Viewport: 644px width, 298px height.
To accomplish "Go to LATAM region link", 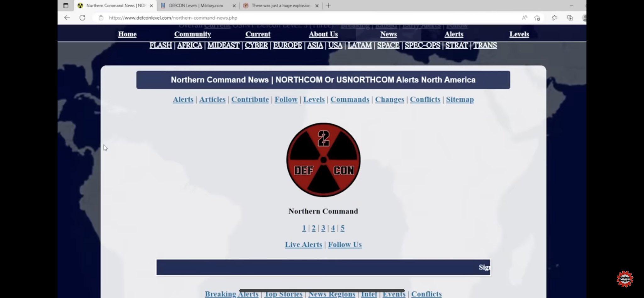I will (359, 45).
